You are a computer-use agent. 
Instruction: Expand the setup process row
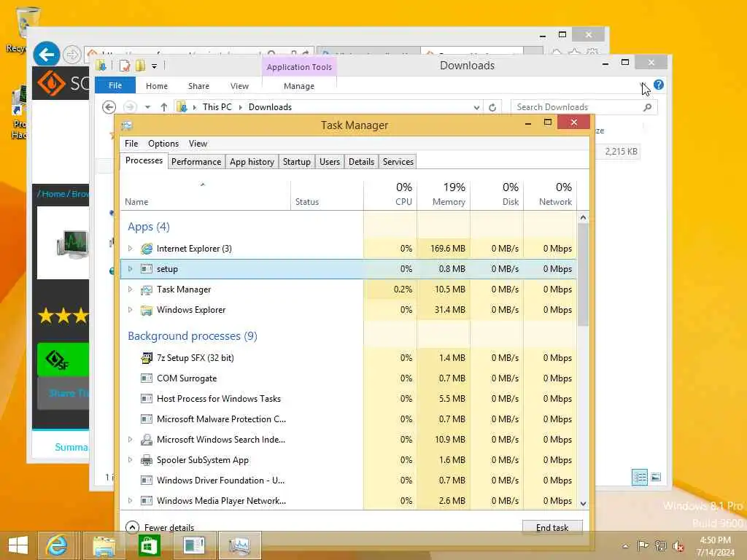pos(130,269)
